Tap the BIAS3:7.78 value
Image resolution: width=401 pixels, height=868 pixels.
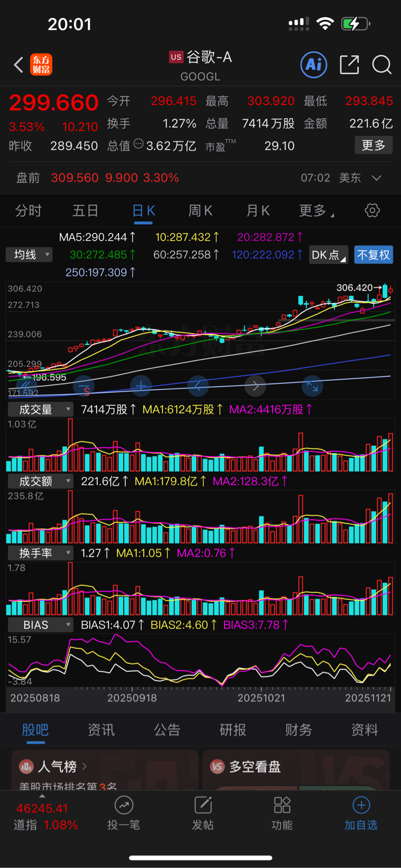click(x=255, y=625)
